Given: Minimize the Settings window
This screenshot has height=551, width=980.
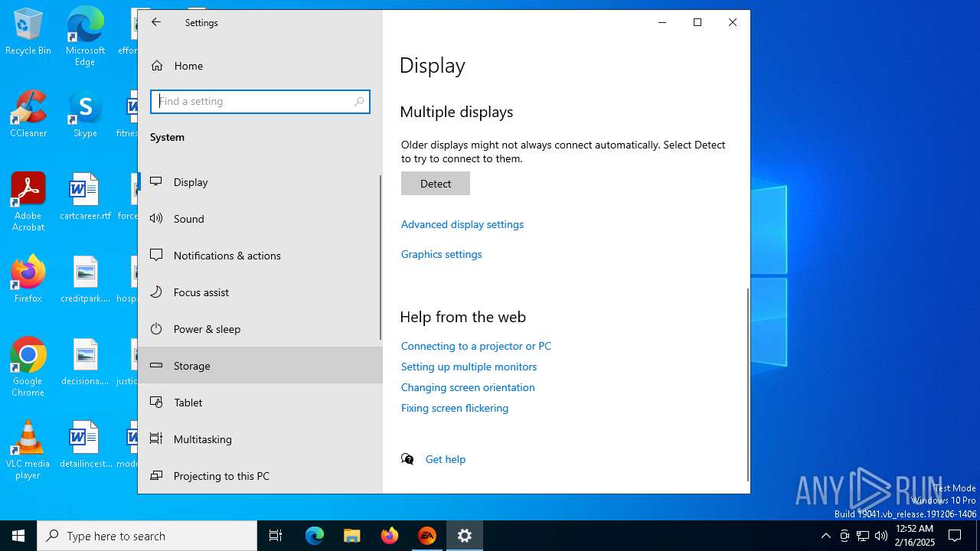Looking at the screenshot, I should pos(662,22).
